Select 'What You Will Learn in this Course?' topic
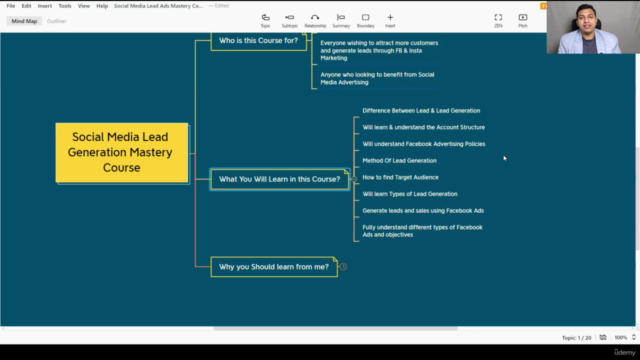The image size is (640, 360). click(x=280, y=179)
